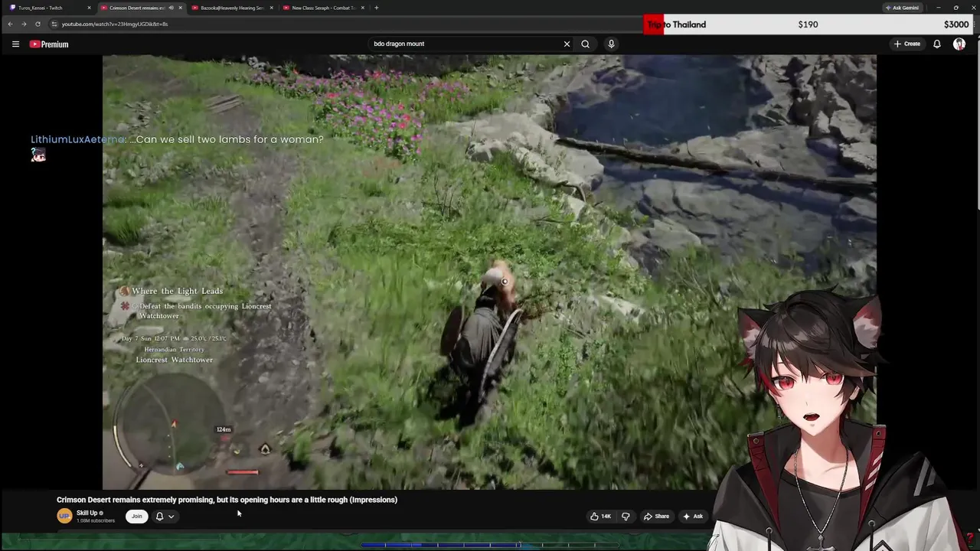This screenshot has width=980, height=551.
Task: Run search with the magnifier button
Action: point(585,44)
